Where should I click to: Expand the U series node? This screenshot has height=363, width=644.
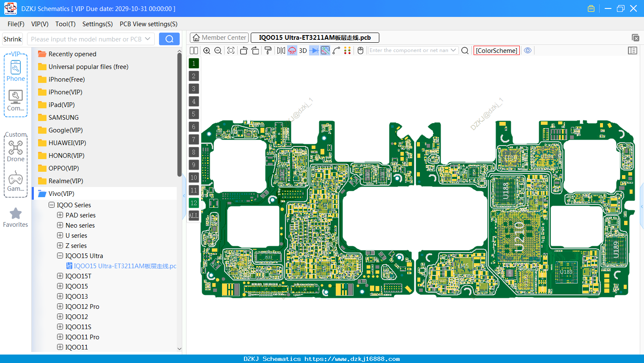(x=60, y=235)
